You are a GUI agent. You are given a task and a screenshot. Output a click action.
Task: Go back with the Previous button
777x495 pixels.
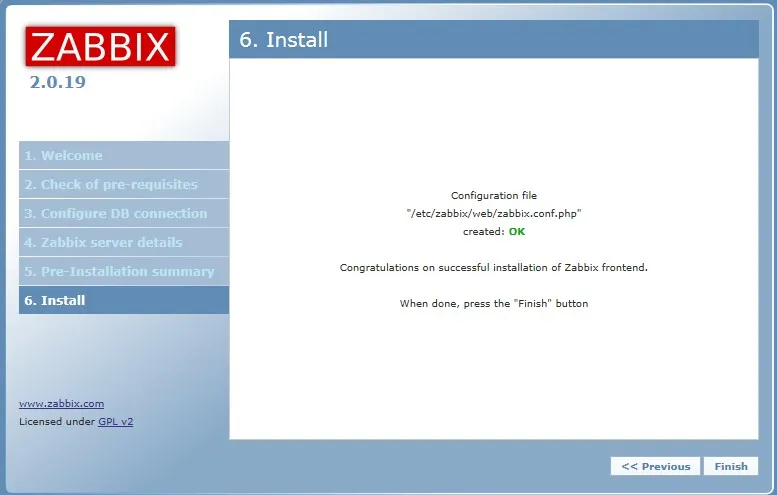click(655, 466)
